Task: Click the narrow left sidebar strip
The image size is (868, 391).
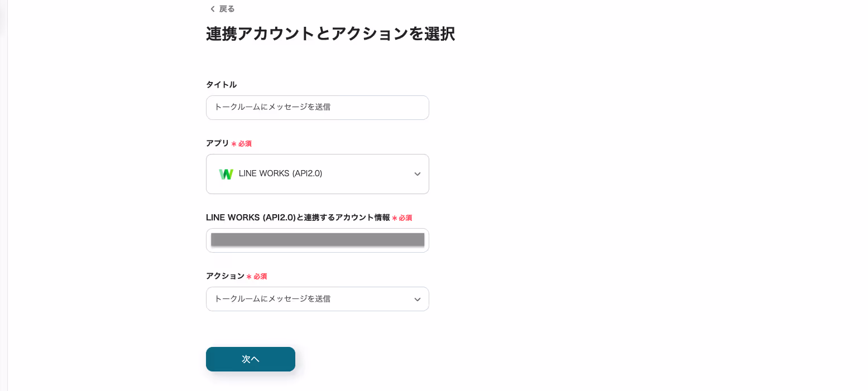Action: 4,195
